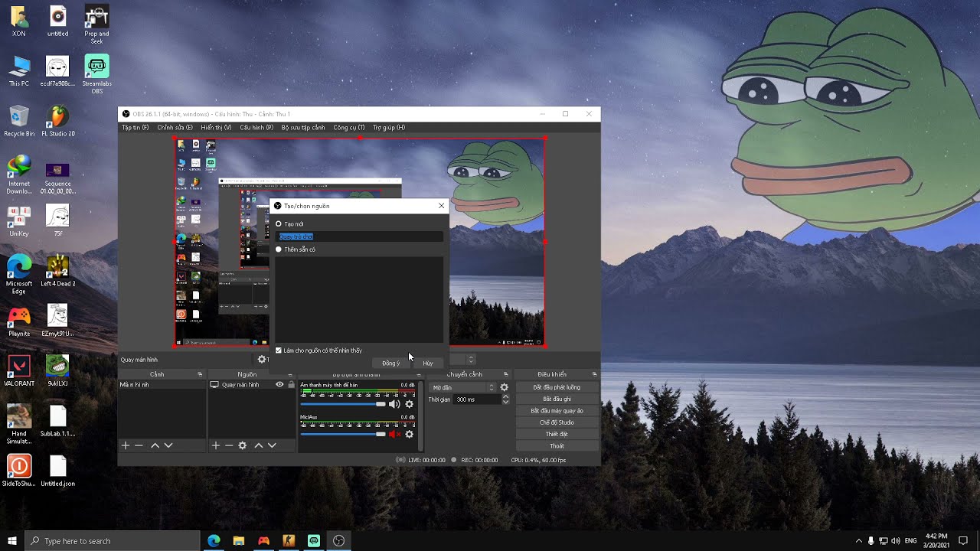Screen dimensions: 980x551
Task: Click OBS Studio icon in taskbar
Action: tap(338, 541)
